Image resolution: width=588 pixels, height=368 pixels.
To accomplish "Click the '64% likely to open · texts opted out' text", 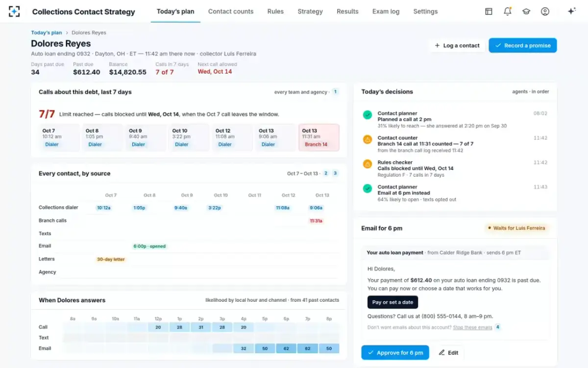I will click(416, 200).
